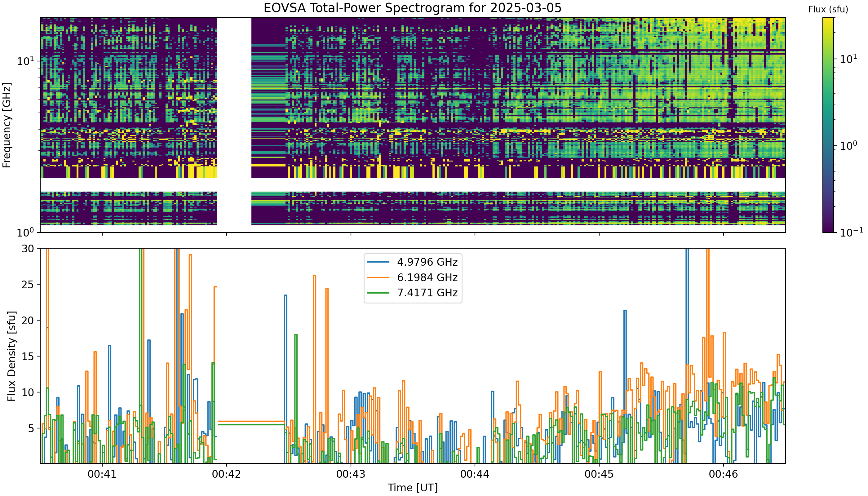Click the '15' flux density tick label
Image resolution: width=868 pixels, height=496 pixels.
[x=28, y=356]
